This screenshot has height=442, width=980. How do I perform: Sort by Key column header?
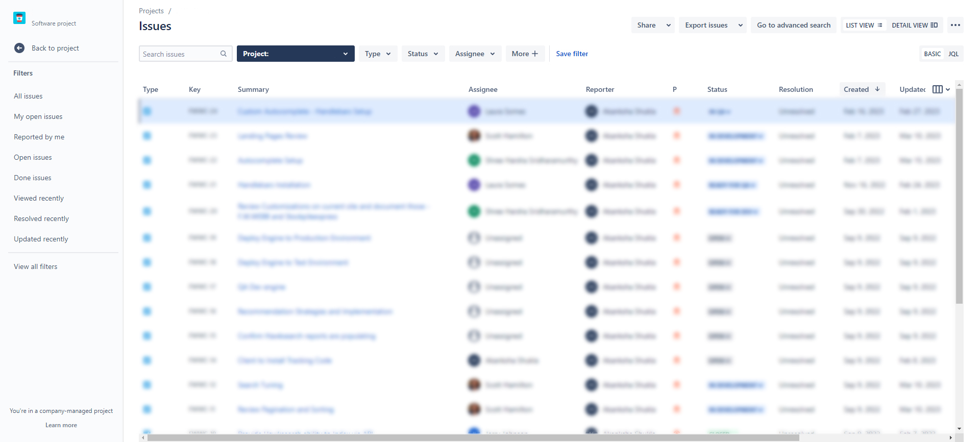pyautogui.click(x=194, y=89)
